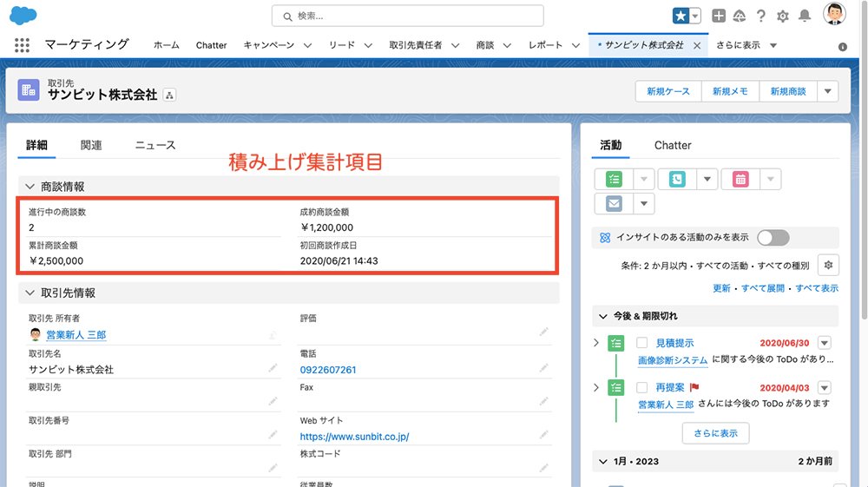Click the 新規メモ button
The image size is (868, 487).
[x=730, y=91]
